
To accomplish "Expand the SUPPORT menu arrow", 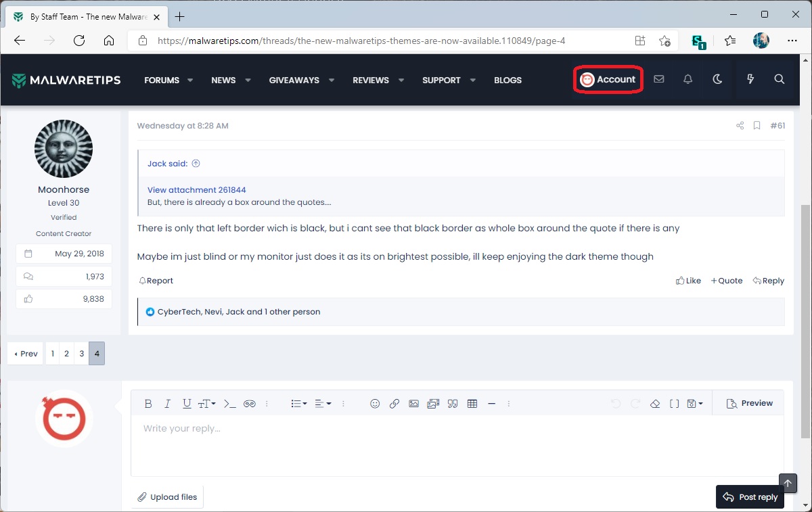I will pyautogui.click(x=473, y=80).
